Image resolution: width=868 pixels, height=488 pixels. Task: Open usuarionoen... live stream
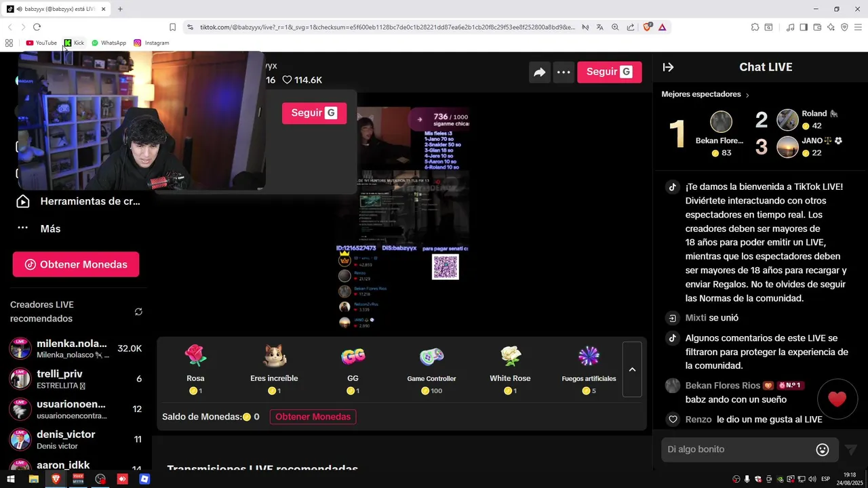tap(76, 409)
